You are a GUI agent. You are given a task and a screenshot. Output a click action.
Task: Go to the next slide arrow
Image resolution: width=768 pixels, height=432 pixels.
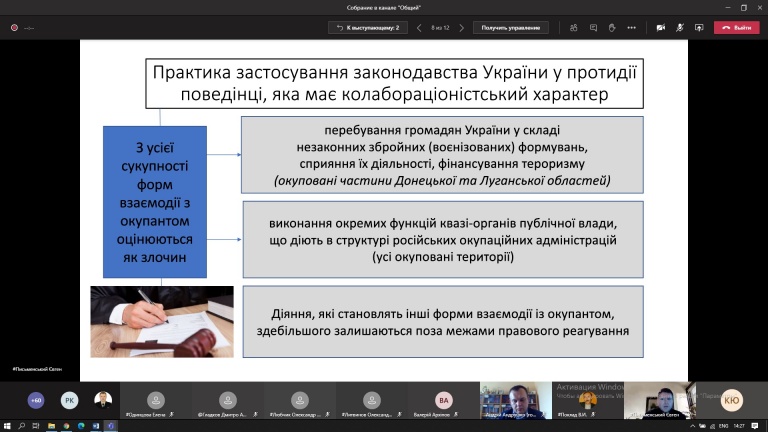tap(459, 28)
